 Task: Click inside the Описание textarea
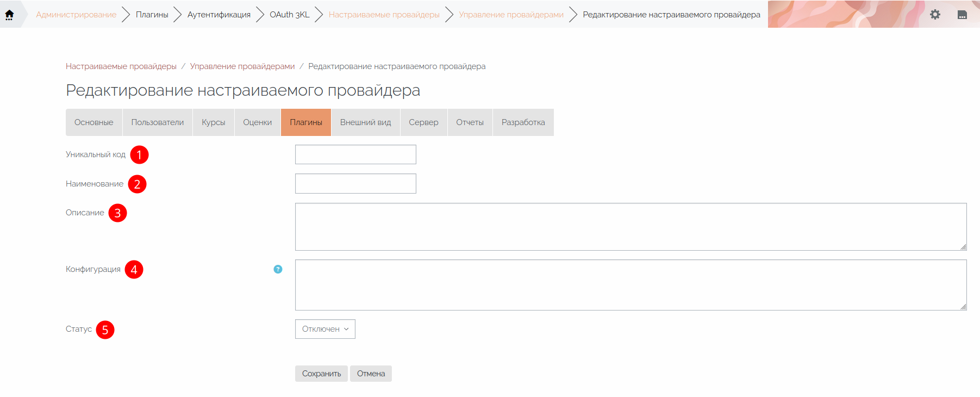coord(631,227)
